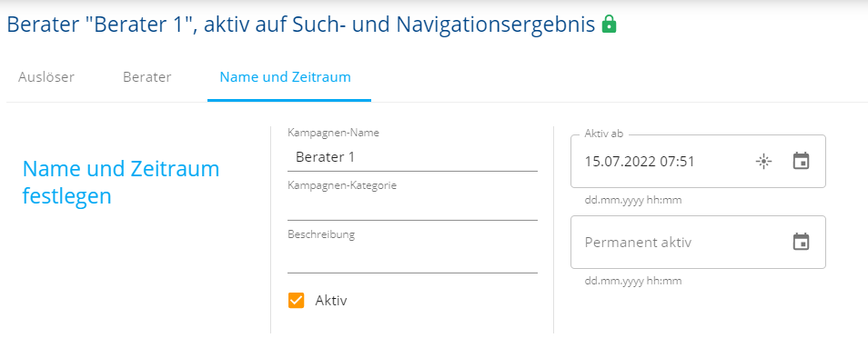Click the Permanent aktiv end date field
868x338 pixels.
point(698,242)
